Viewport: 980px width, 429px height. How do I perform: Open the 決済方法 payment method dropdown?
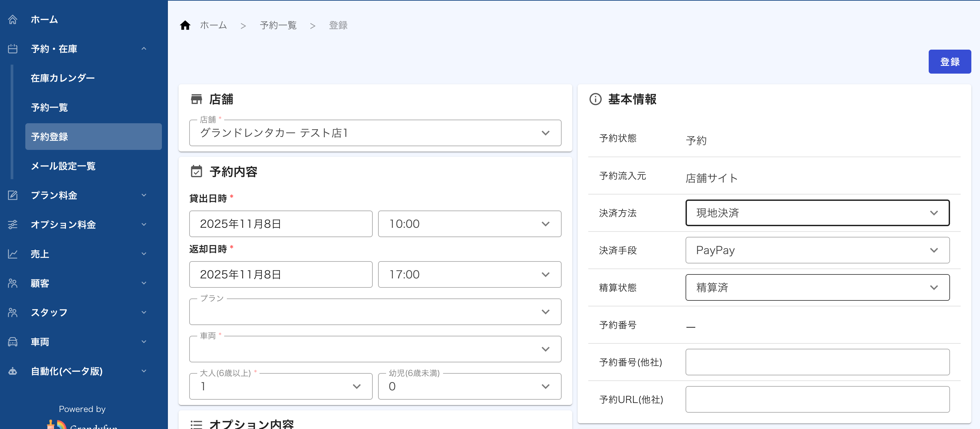[817, 213]
